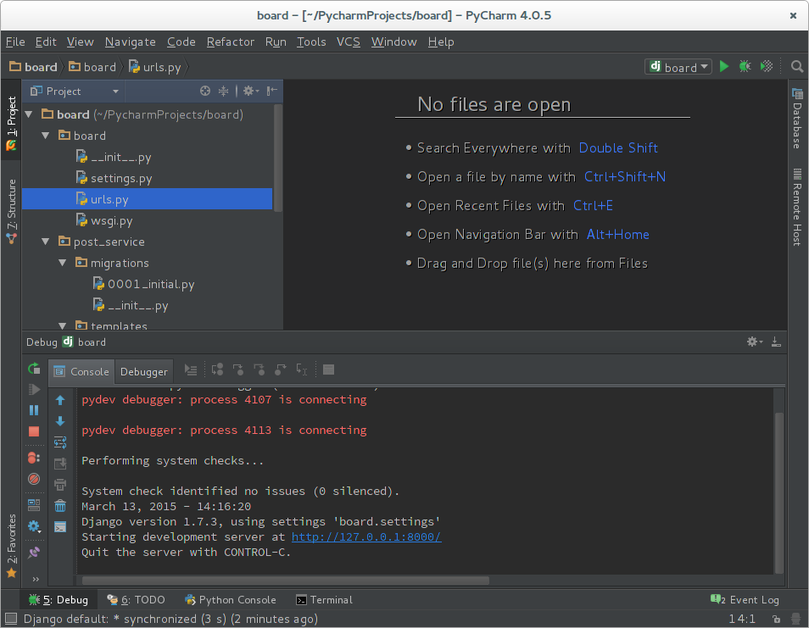Open the Refactor menu
Image resolution: width=809 pixels, height=628 pixels.
(x=230, y=42)
